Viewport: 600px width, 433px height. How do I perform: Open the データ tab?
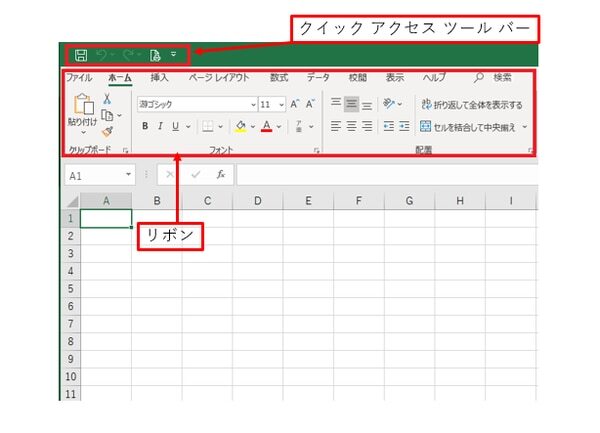(x=318, y=77)
